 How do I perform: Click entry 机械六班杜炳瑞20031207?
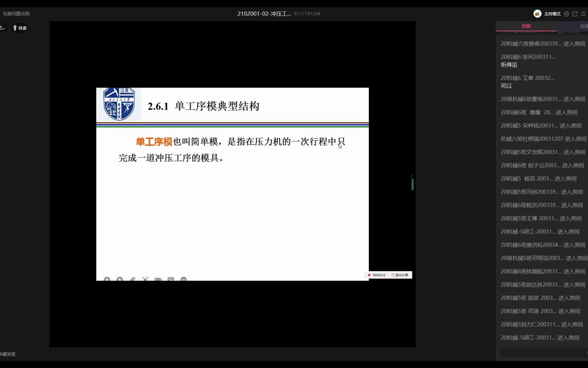543,139
